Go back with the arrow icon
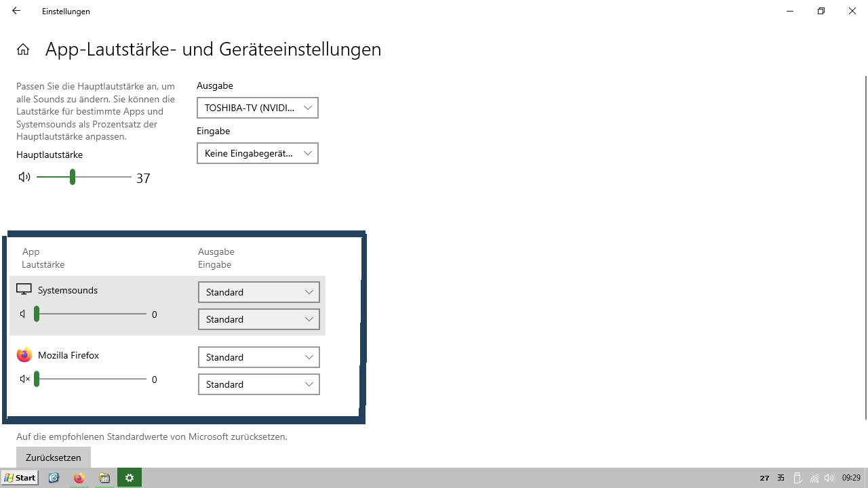This screenshot has width=868, height=488. [x=16, y=11]
